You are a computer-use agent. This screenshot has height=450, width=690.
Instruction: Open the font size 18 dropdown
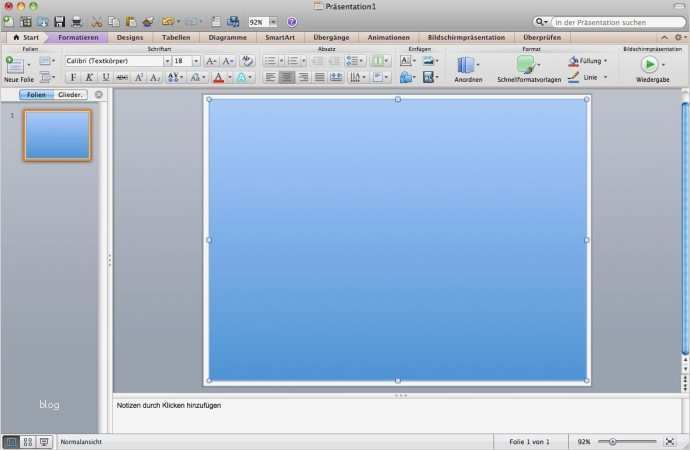pos(196,61)
